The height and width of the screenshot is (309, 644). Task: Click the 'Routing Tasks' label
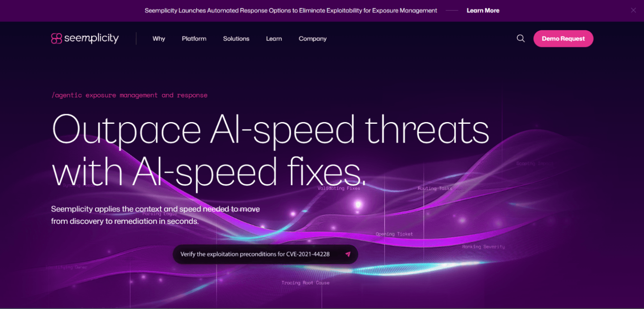click(435, 188)
